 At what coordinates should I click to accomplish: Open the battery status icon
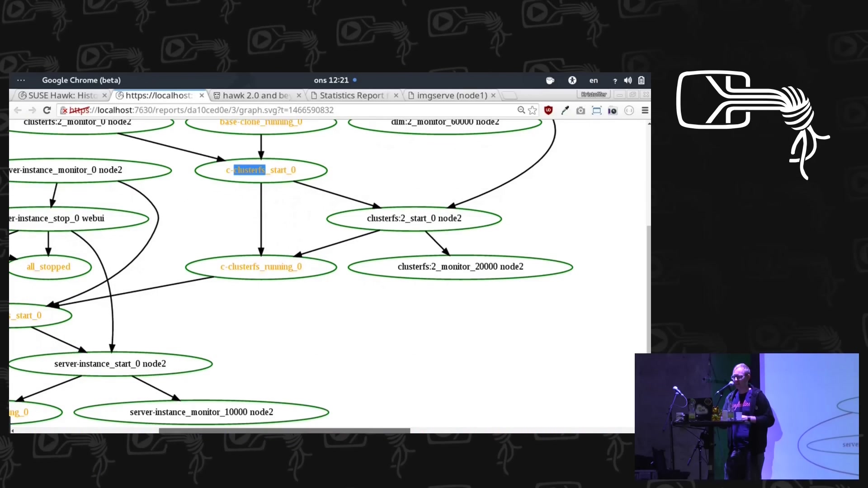[x=641, y=80]
